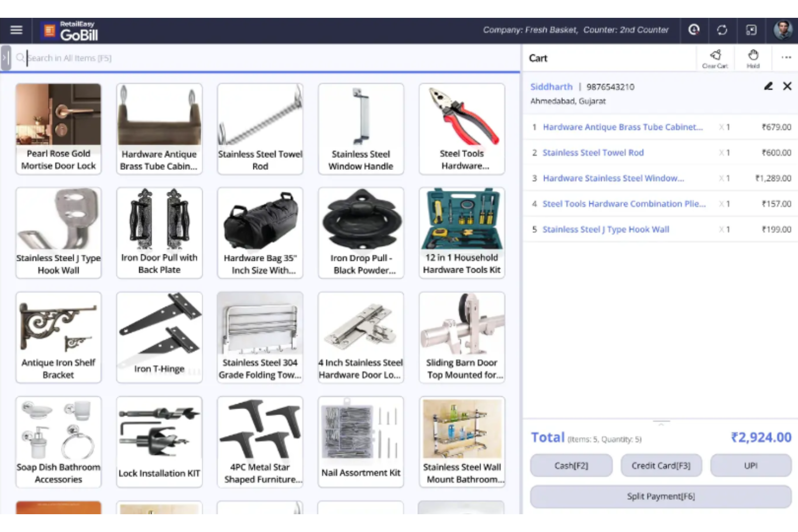Add Stainless Steel Window Handle item
798x532 pixels.
point(361,129)
